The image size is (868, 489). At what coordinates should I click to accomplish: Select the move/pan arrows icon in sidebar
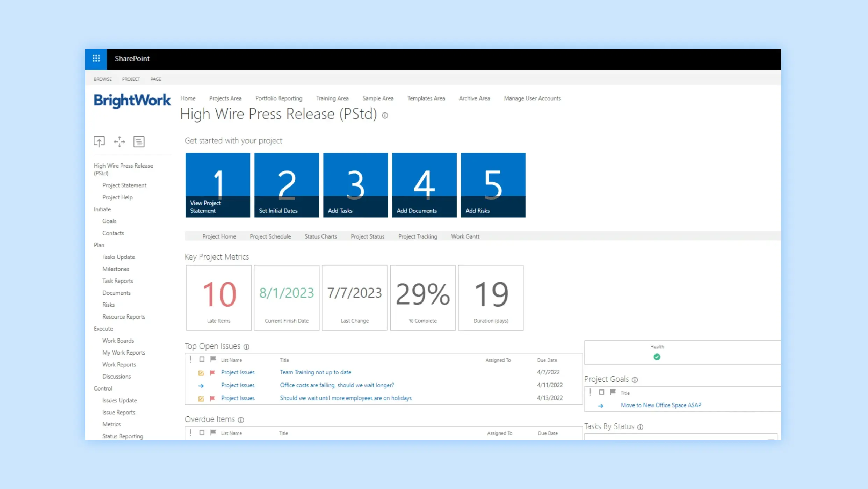point(119,141)
